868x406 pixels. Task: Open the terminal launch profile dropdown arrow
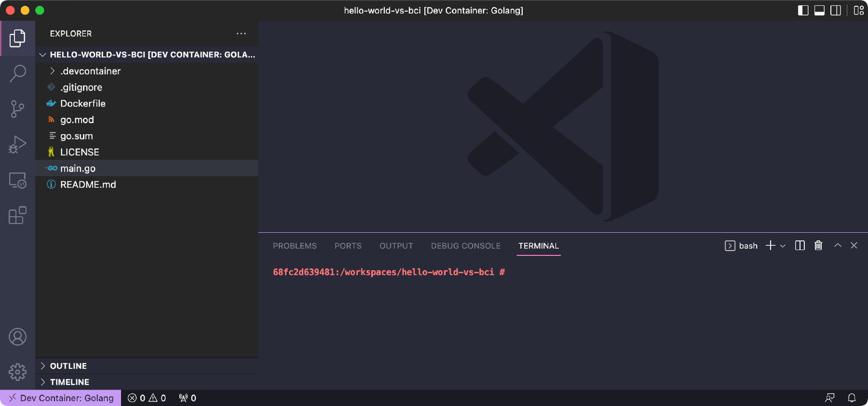(x=783, y=246)
